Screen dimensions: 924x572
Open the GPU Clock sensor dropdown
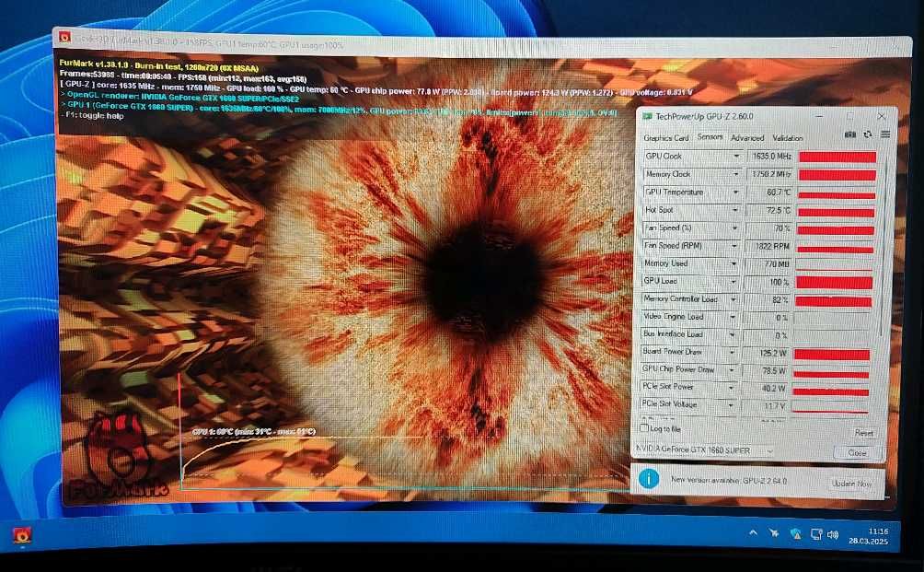tap(736, 157)
